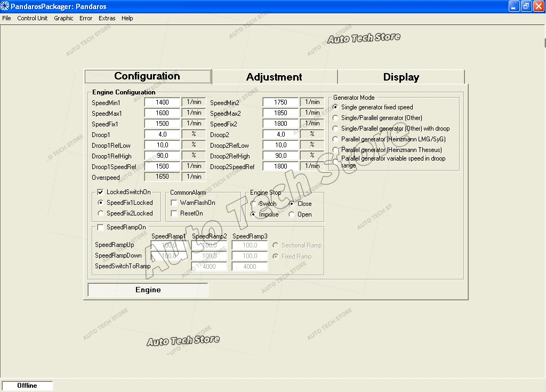Select Engine Stop Open option
The width and height of the screenshot is (546, 392).
click(x=292, y=214)
